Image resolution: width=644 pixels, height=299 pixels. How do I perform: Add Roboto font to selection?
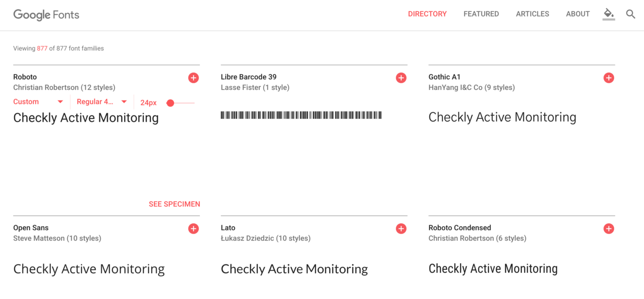pyautogui.click(x=194, y=78)
